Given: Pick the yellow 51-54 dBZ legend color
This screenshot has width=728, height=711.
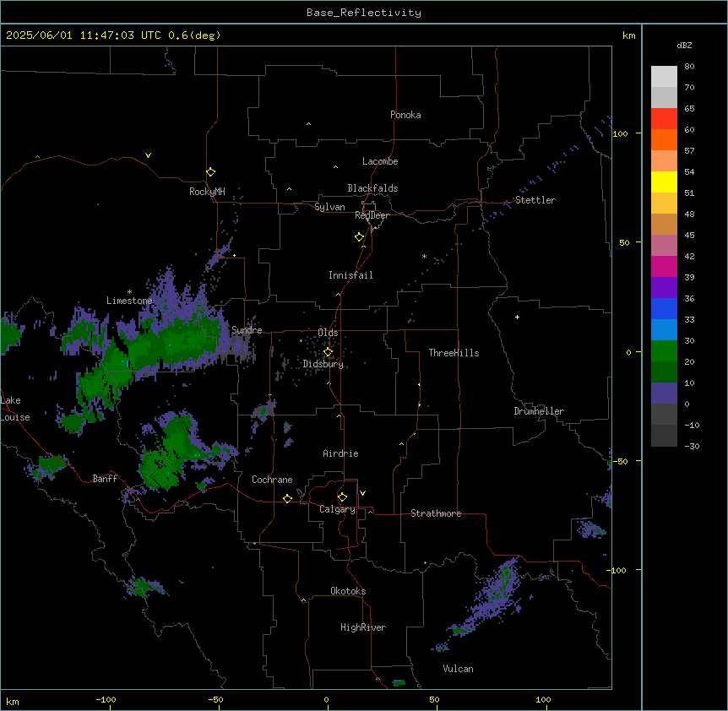Looking at the screenshot, I should (664, 182).
